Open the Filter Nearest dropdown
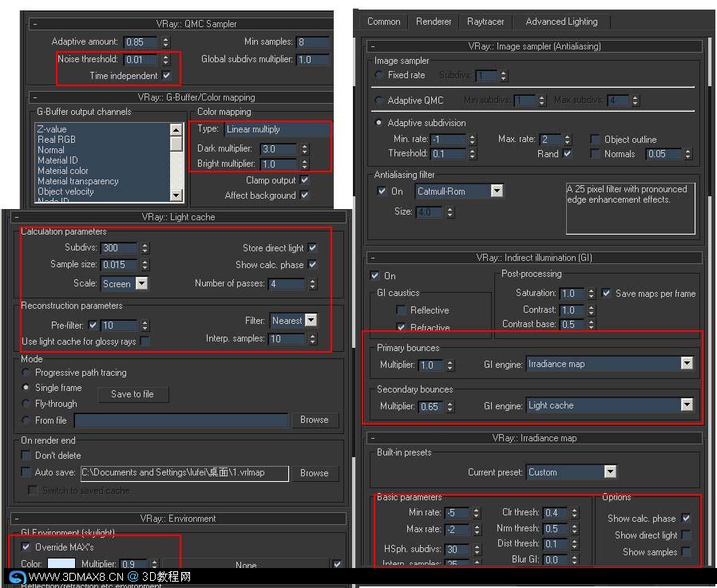This screenshot has height=588, width=717. (x=311, y=320)
